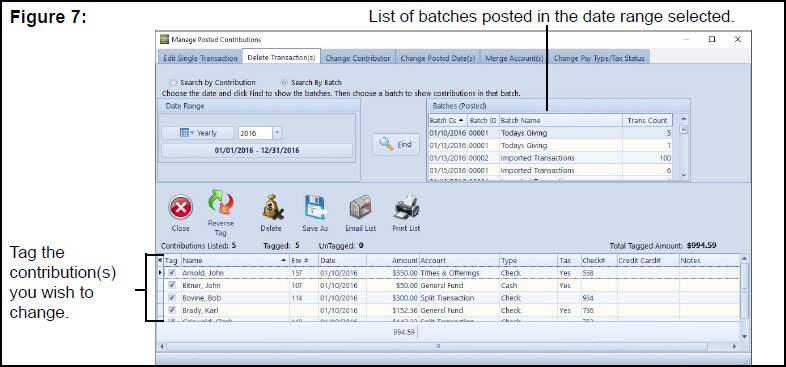Click the Env # column header
This screenshot has width=786, height=367.
coord(304,260)
